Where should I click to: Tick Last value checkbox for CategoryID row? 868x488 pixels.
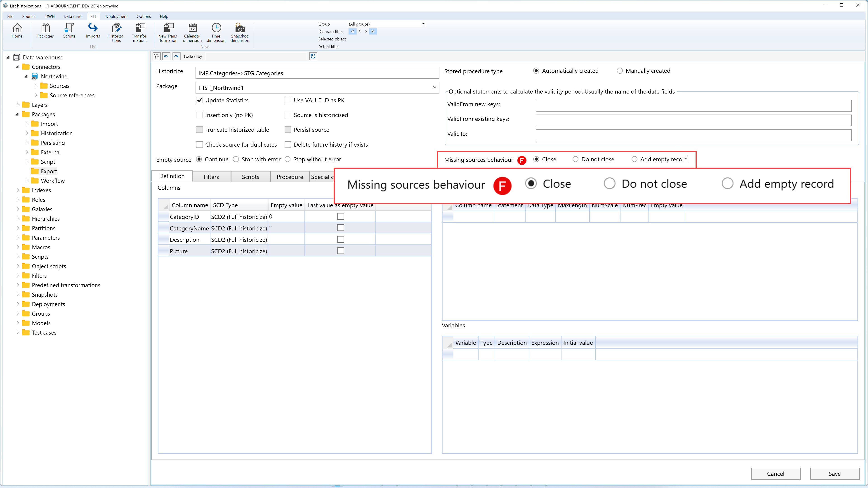pos(341,216)
